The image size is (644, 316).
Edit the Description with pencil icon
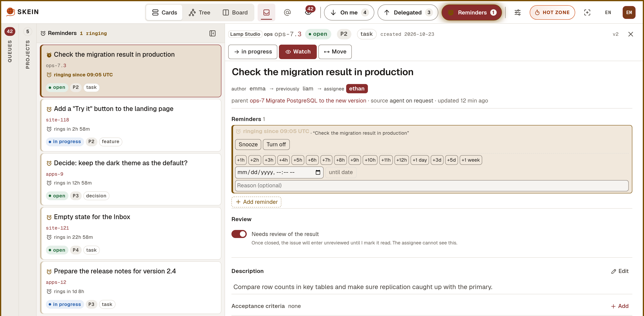tap(620, 271)
